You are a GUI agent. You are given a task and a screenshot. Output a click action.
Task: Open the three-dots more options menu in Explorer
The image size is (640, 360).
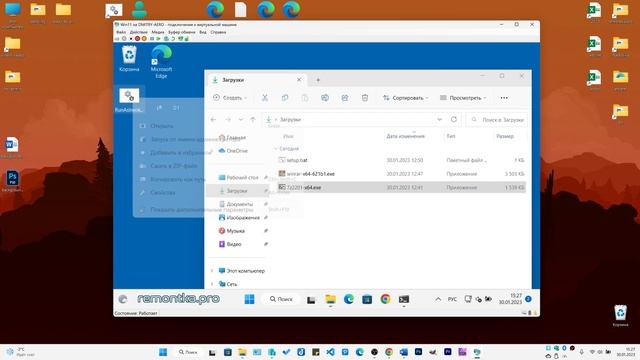(x=504, y=98)
